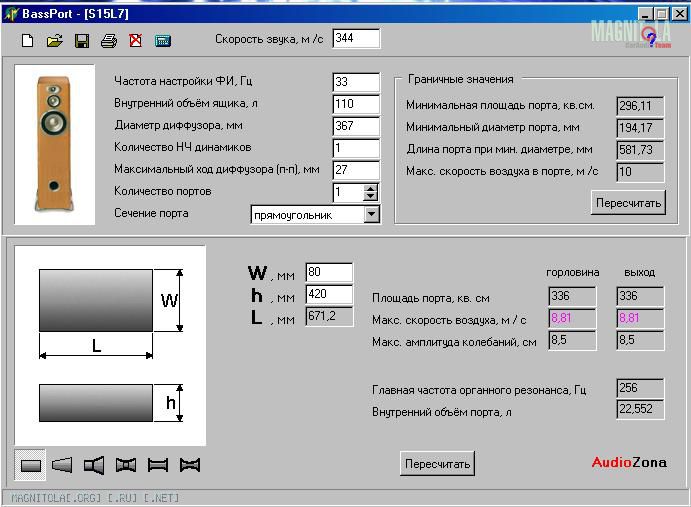Viewport: 691px width, 507px height.
Task: Select the straight rectangular port shape icon
Action: 30,465
